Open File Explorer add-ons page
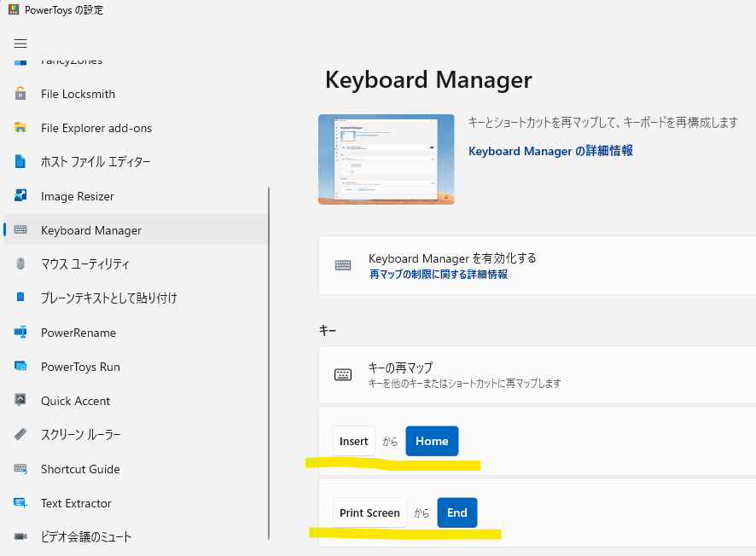 coord(136,128)
